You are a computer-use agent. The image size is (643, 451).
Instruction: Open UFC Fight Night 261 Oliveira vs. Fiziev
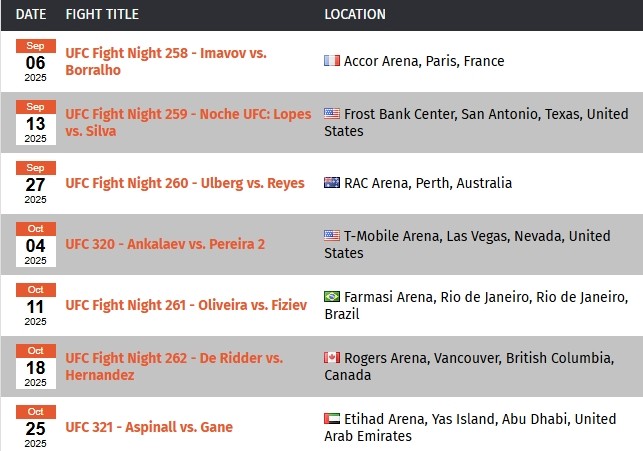click(186, 305)
